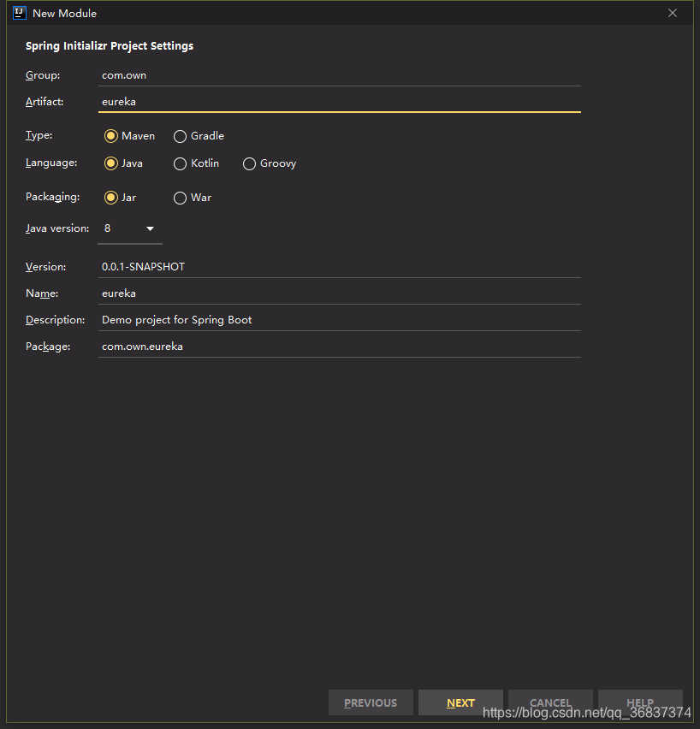700x729 pixels.
Task: Focus the Version field with 0.0.1-SNAPSHOT
Action: click(x=340, y=267)
